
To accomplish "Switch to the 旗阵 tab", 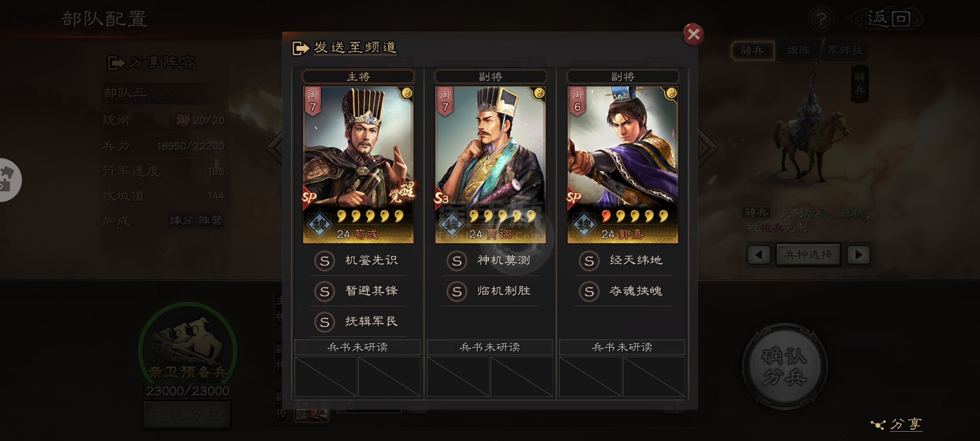I will tap(798, 51).
